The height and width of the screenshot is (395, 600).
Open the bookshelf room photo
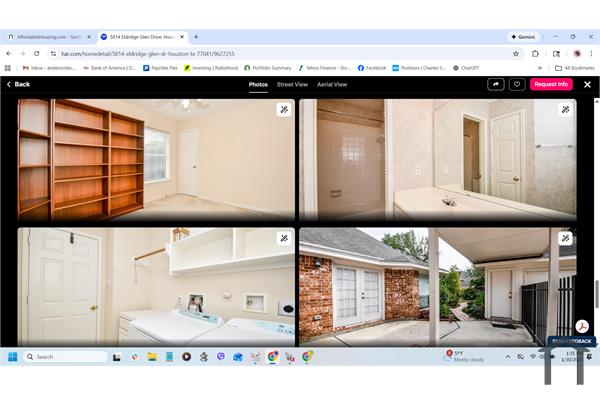(156, 160)
